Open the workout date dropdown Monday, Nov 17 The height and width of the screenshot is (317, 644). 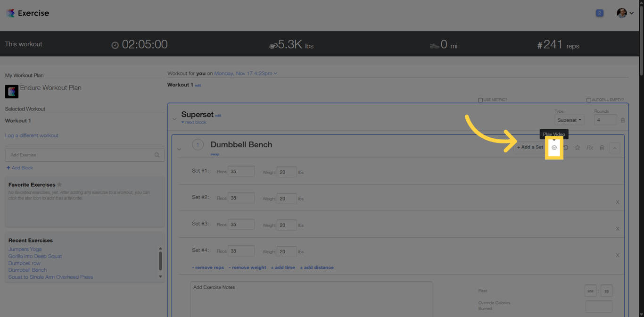pyautogui.click(x=246, y=74)
